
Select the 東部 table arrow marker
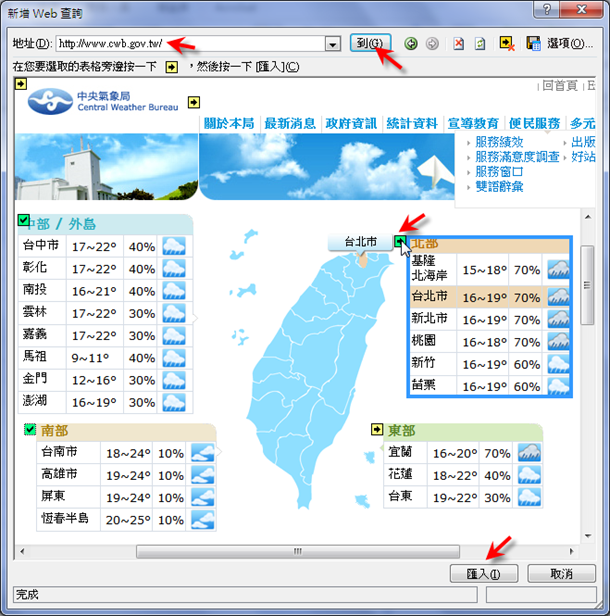(x=377, y=429)
